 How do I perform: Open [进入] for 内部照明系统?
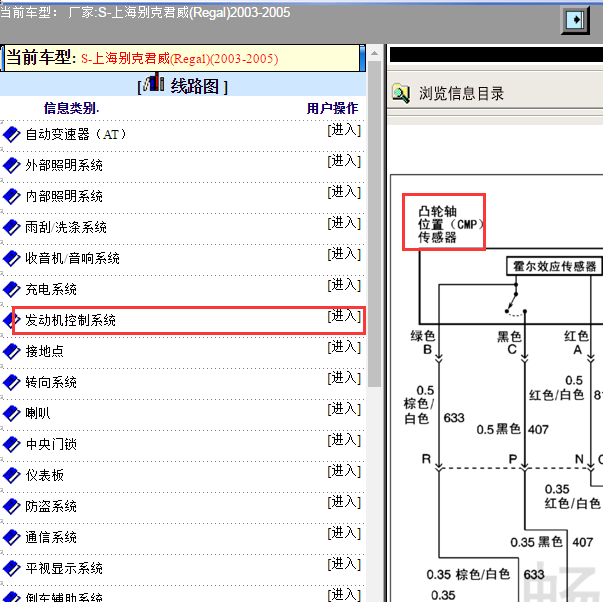[x=344, y=192]
